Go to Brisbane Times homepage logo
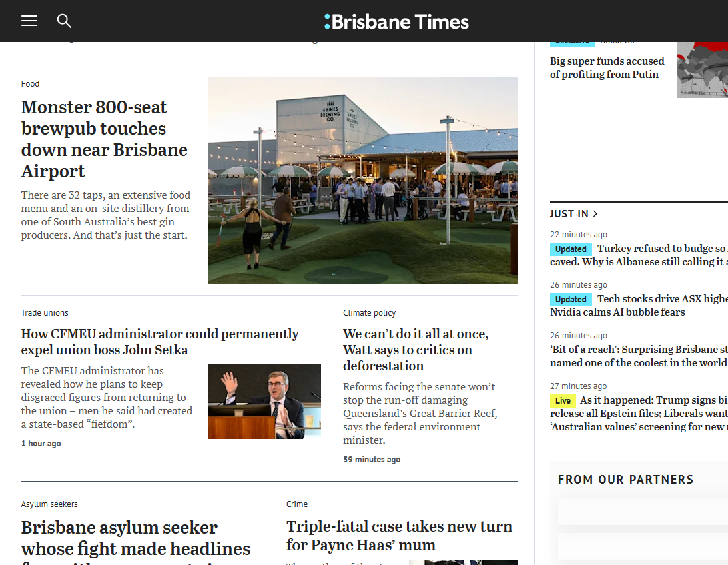Screen dimensions: 728x565 (x=396, y=21)
